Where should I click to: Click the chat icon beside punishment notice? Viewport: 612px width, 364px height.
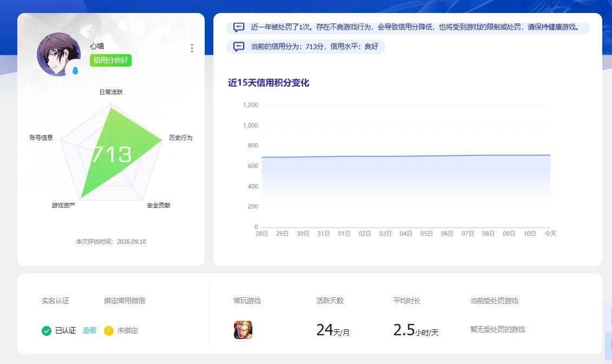pyautogui.click(x=239, y=27)
